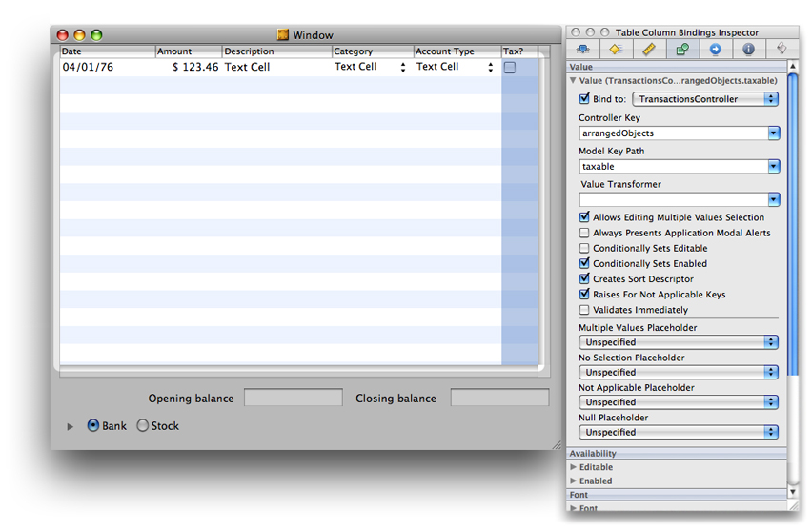Open the Size inspector ruler icon
Screen dimensions: 812x532
tap(648, 49)
